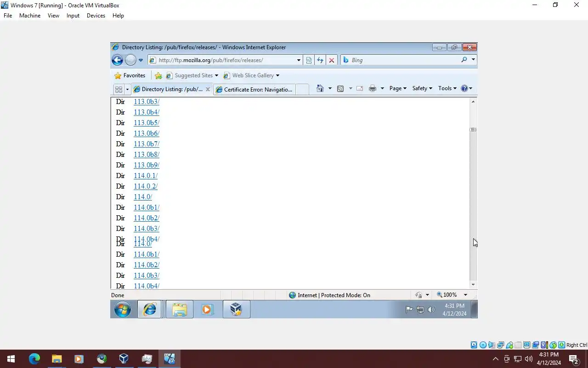Open the Print options dropdown arrow
588x368 pixels.
coord(382,88)
